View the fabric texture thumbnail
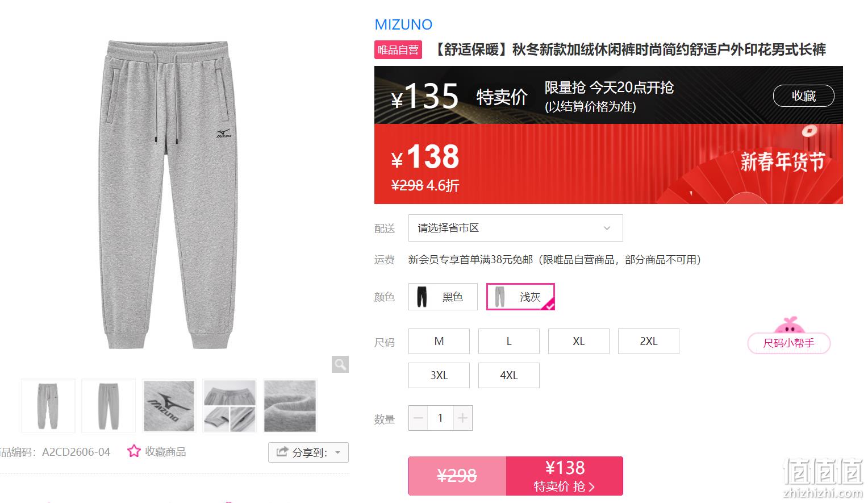868x503 pixels. pyautogui.click(x=290, y=406)
